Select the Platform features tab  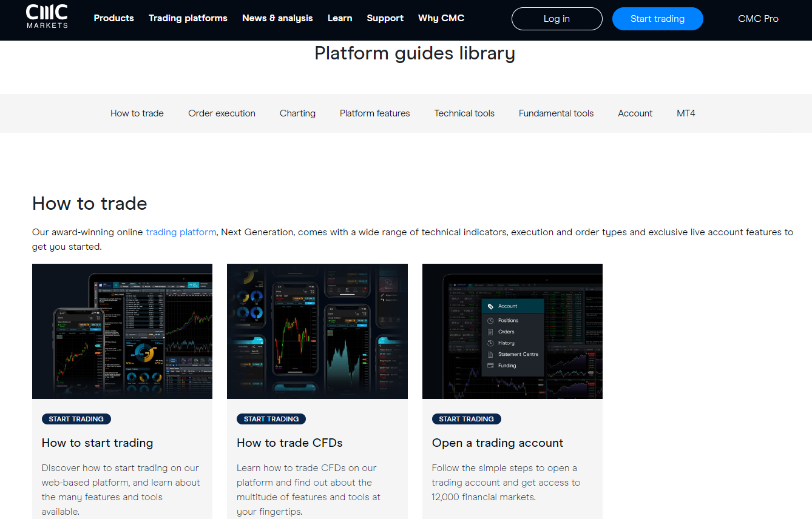coord(374,113)
